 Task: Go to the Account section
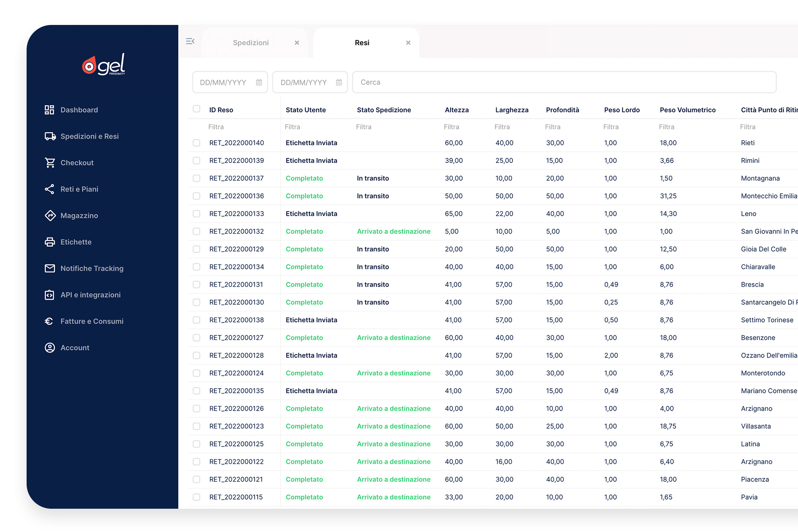point(75,348)
